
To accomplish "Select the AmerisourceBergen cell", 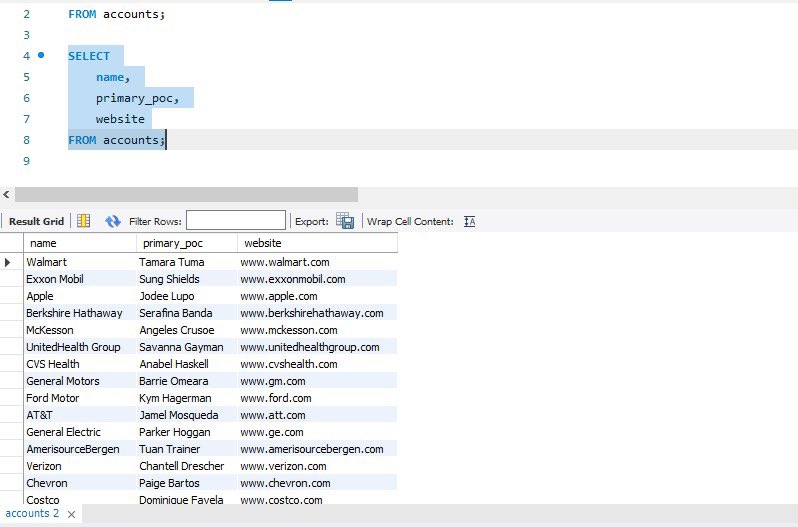I will point(80,449).
